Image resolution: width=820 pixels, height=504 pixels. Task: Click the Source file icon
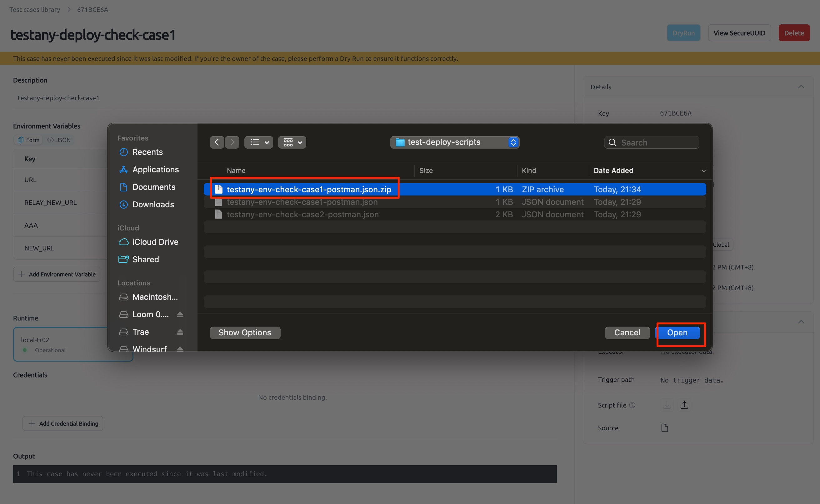click(x=665, y=428)
